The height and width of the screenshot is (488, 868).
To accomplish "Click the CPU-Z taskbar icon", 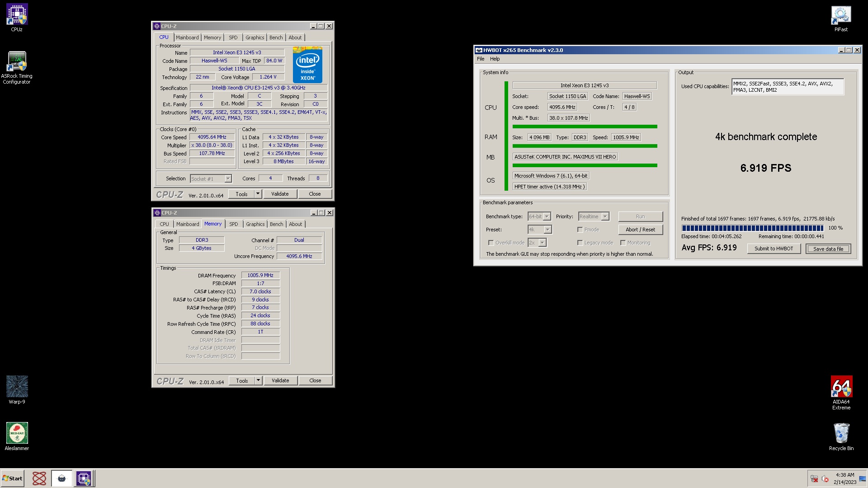I will coord(84,479).
